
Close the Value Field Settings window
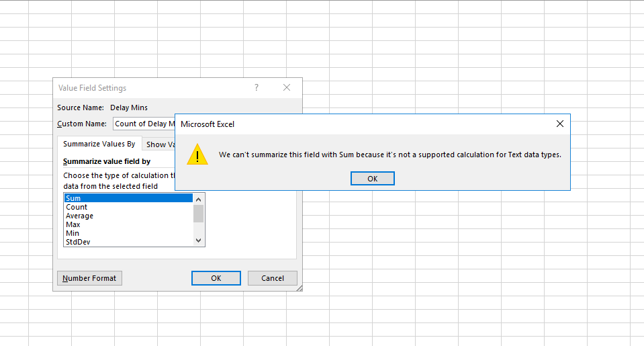[x=287, y=87]
